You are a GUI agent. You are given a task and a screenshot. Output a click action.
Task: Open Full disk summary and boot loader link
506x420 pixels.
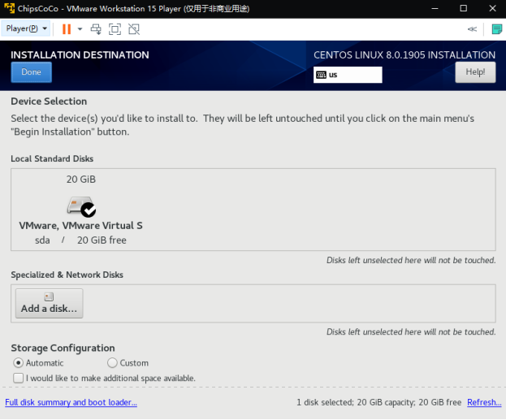pyautogui.click(x=71, y=402)
